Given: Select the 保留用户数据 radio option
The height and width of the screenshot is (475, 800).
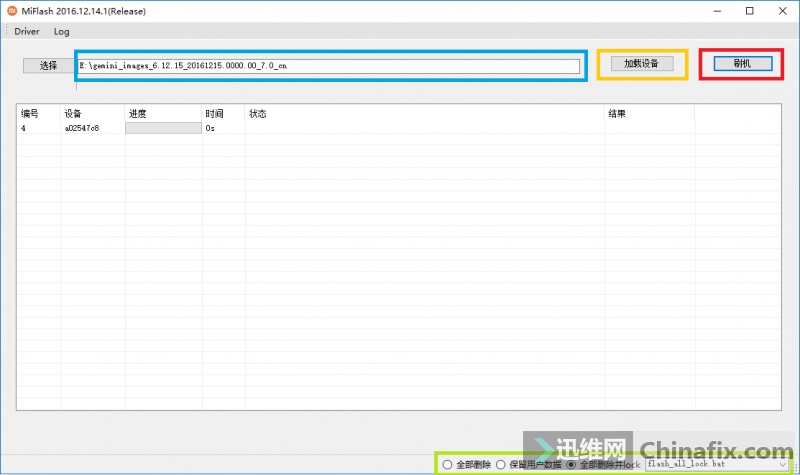Looking at the screenshot, I should click(528, 465).
